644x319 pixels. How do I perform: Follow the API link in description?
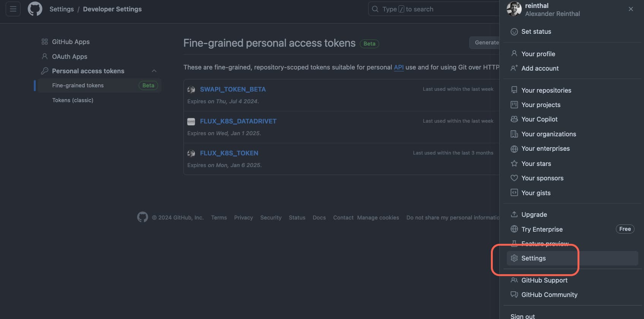399,67
